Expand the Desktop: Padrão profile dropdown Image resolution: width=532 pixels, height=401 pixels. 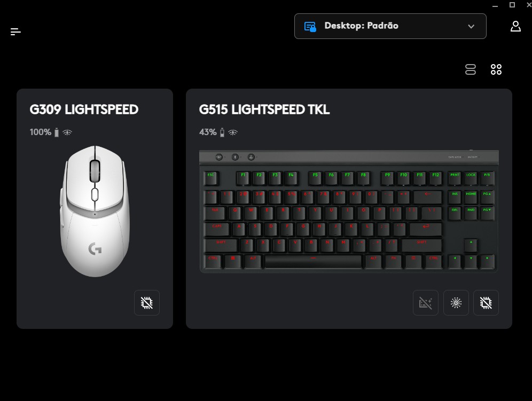pyautogui.click(x=390, y=26)
